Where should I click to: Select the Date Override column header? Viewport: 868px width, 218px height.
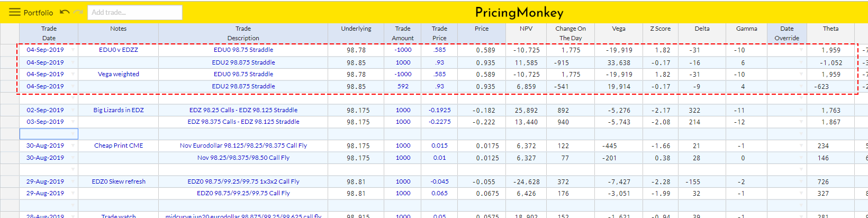click(x=787, y=33)
